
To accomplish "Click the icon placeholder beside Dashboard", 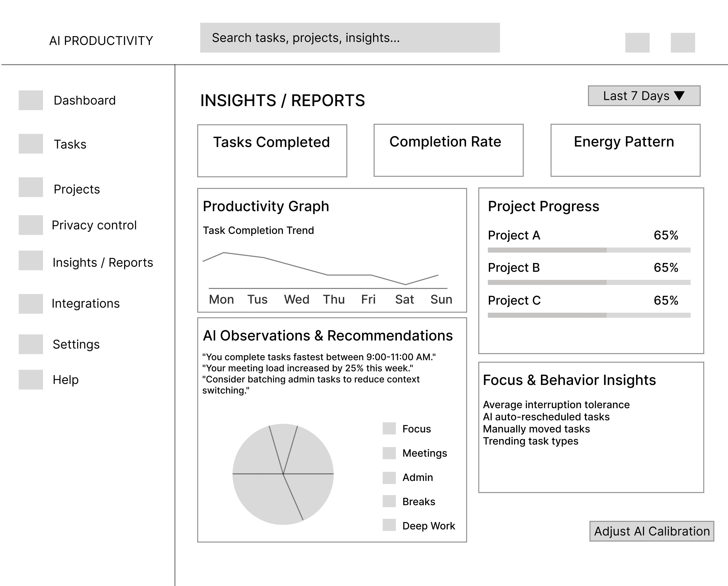I will click(x=31, y=100).
